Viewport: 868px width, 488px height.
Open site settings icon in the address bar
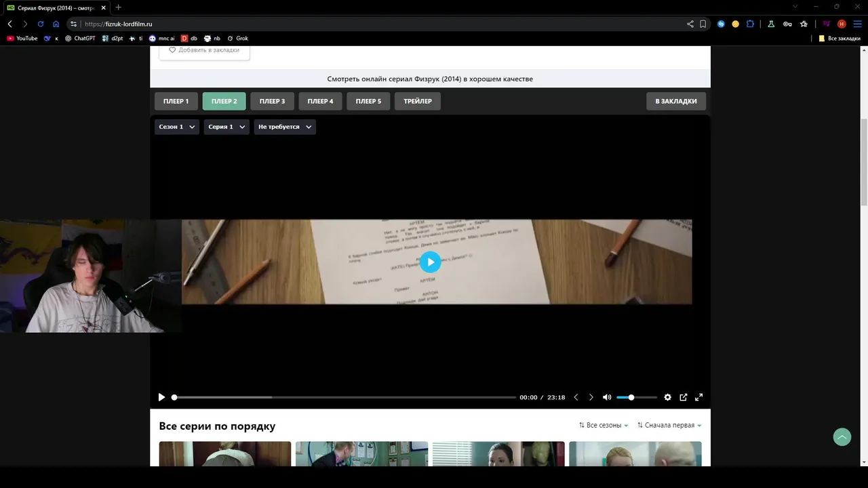point(74,24)
